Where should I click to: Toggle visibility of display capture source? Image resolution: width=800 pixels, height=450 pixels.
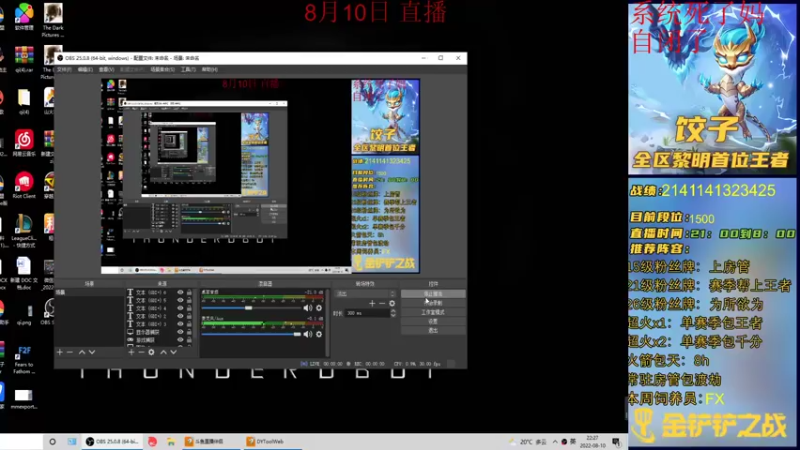(x=180, y=332)
